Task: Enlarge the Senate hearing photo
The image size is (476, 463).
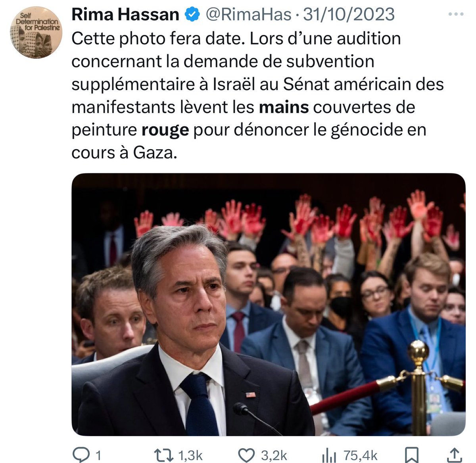Action: (x=269, y=304)
